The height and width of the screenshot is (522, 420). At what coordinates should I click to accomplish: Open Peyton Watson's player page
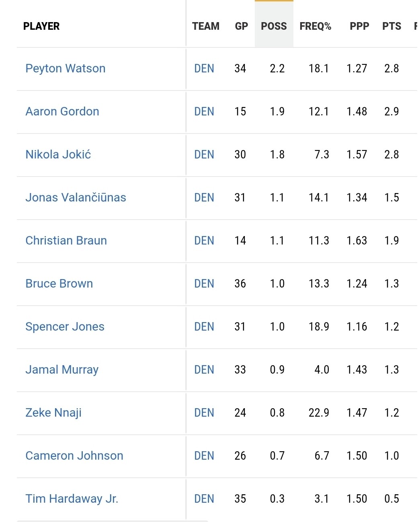click(66, 68)
